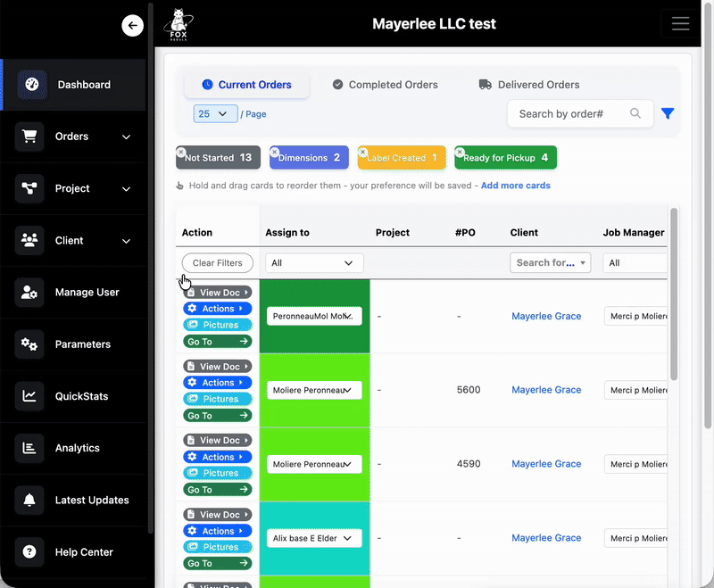This screenshot has width=714, height=588.
Task: Dismiss the Not Started status card
Action: (x=183, y=152)
